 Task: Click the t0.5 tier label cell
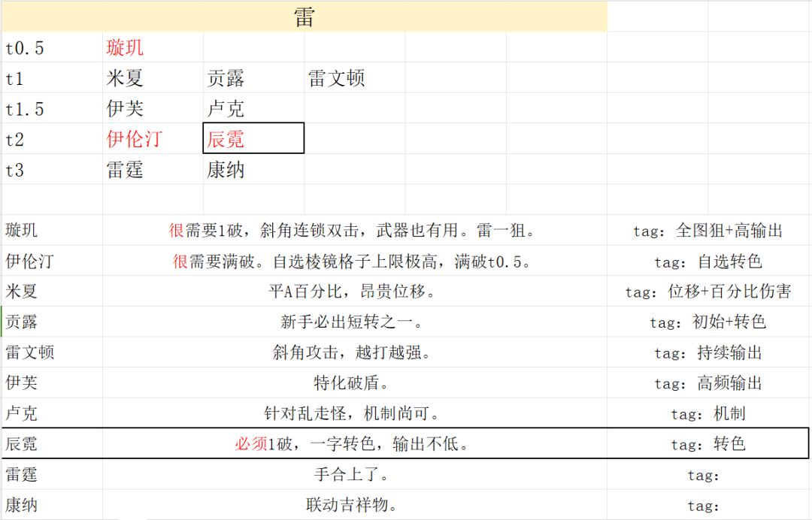(x=52, y=47)
